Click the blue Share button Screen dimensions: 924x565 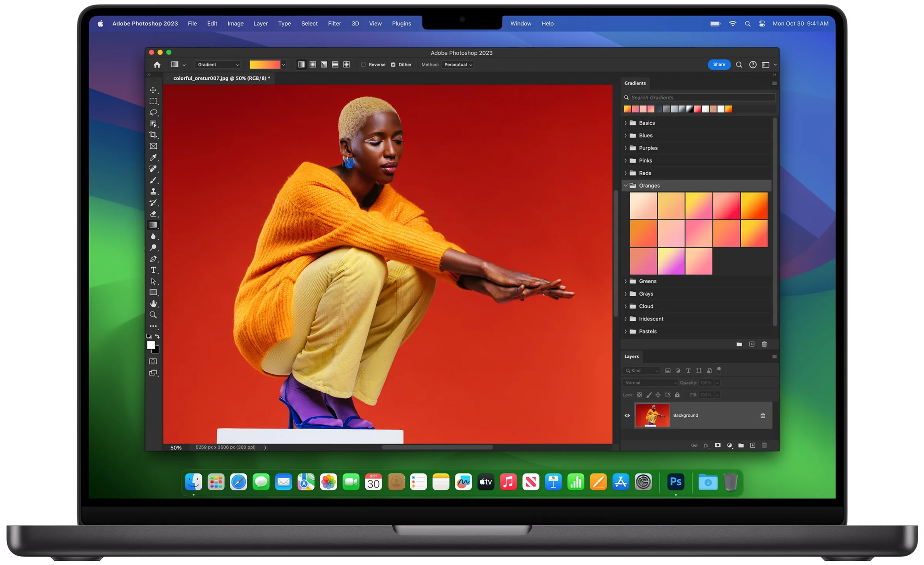[x=718, y=65]
